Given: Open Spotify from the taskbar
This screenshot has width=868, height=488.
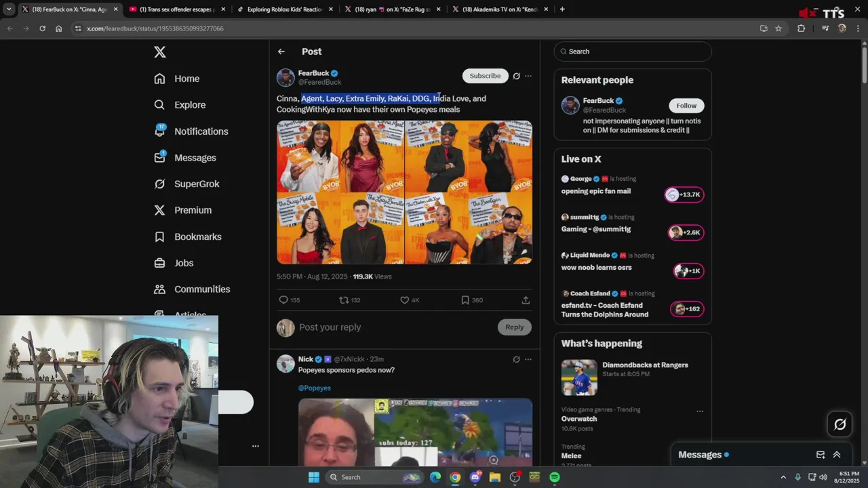Looking at the screenshot, I should coord(555,477).
